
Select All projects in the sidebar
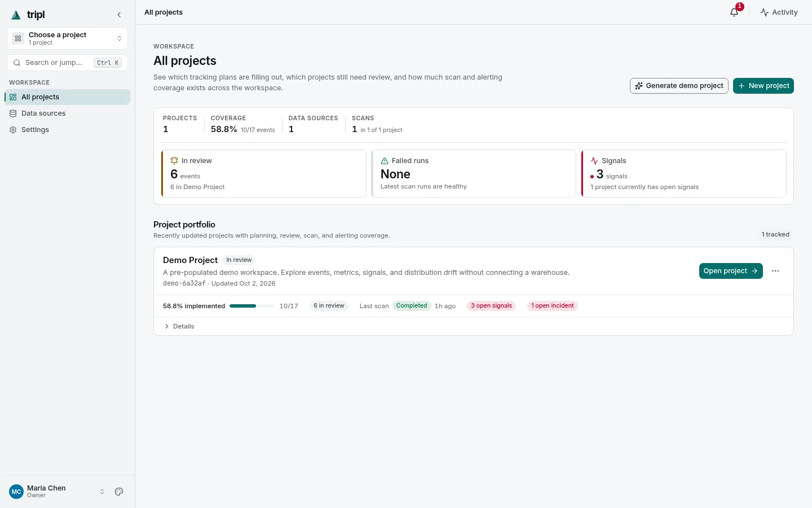pyautogui.click(x=68, y=97)
